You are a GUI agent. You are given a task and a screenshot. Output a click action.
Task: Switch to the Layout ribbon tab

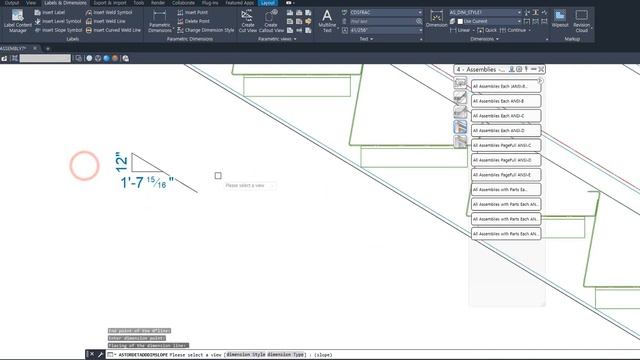coord(268,3)
